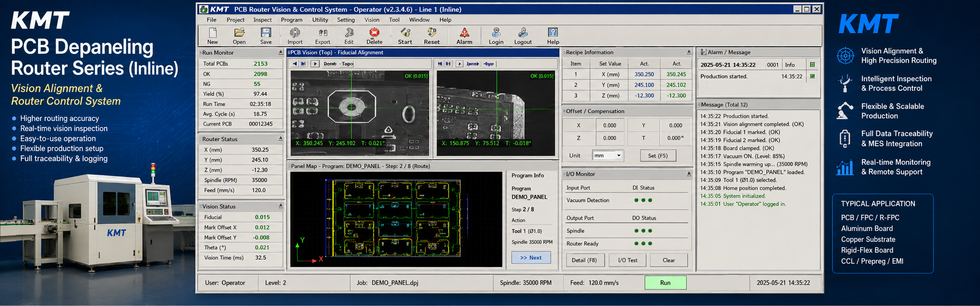Click the T offset field showing 0.000°

[676, 138]
